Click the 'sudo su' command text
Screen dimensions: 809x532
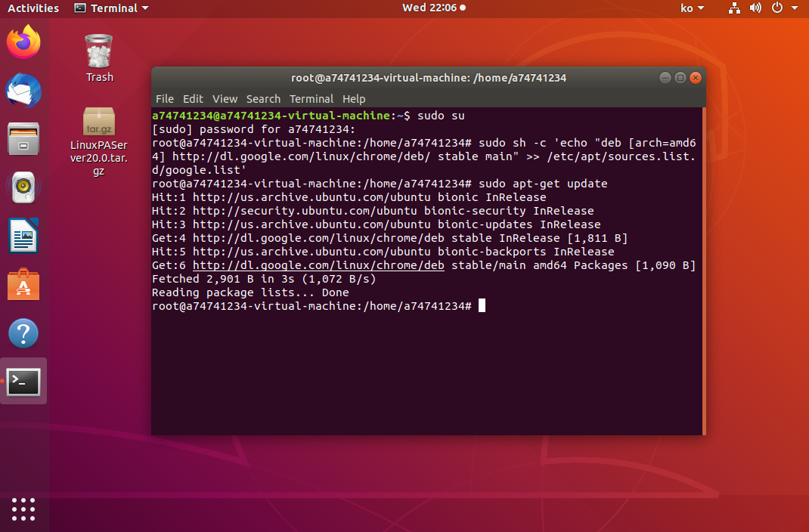441,116
